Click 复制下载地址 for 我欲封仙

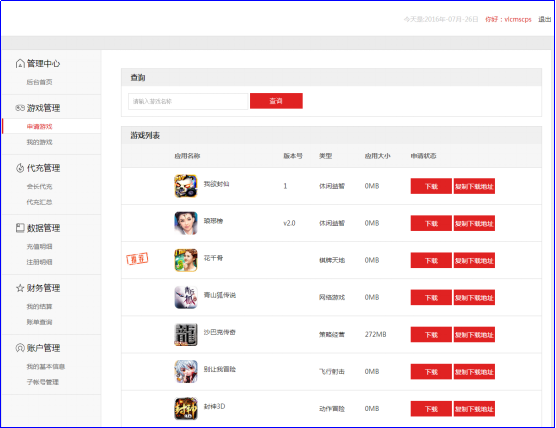coord(474,186)
